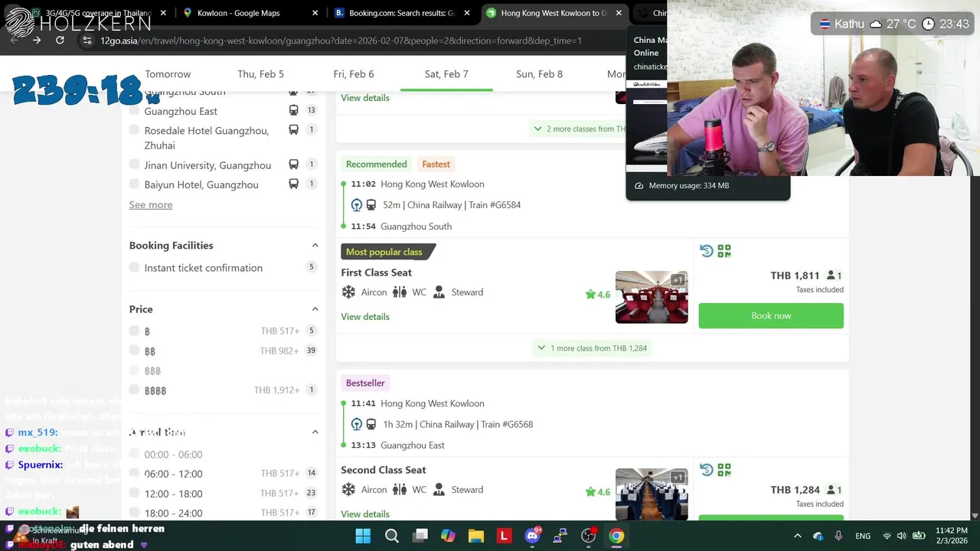The width and height of the screenshot is (980, 551).
Task: Collapse the Arrival time section
Action: [315, 432]
